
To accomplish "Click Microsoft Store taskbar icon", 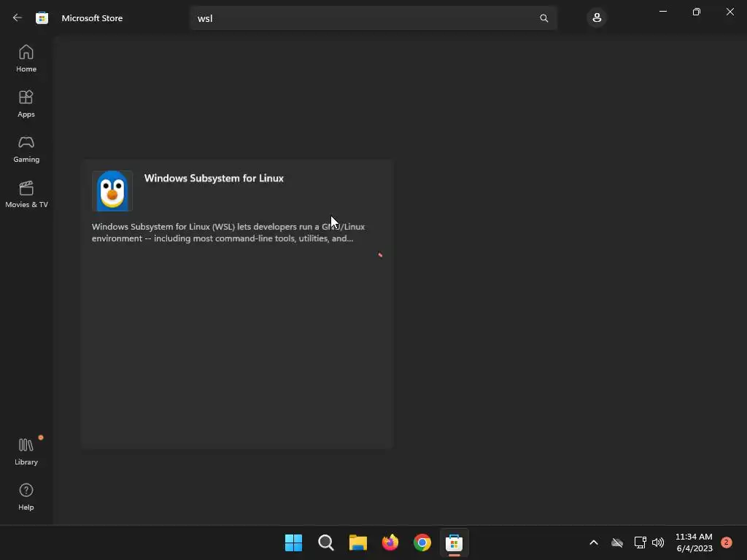I will point(454,542).
